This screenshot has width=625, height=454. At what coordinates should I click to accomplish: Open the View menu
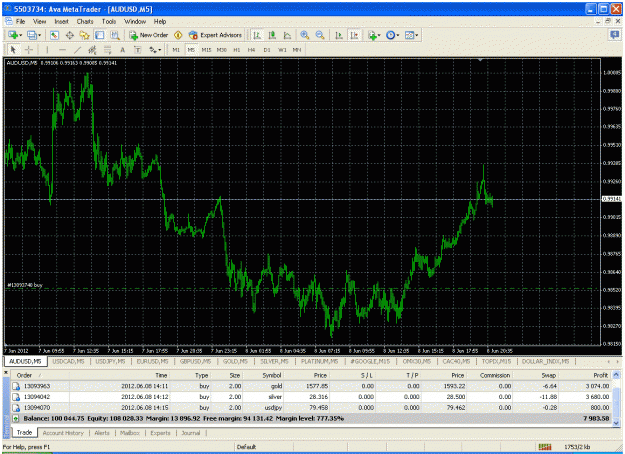tap(39, 22)
